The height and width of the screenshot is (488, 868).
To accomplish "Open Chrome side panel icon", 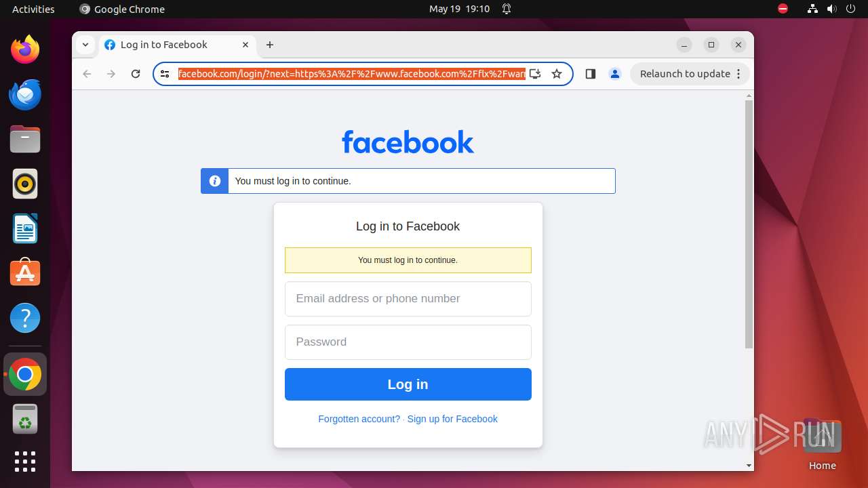I will pos(591,74).
